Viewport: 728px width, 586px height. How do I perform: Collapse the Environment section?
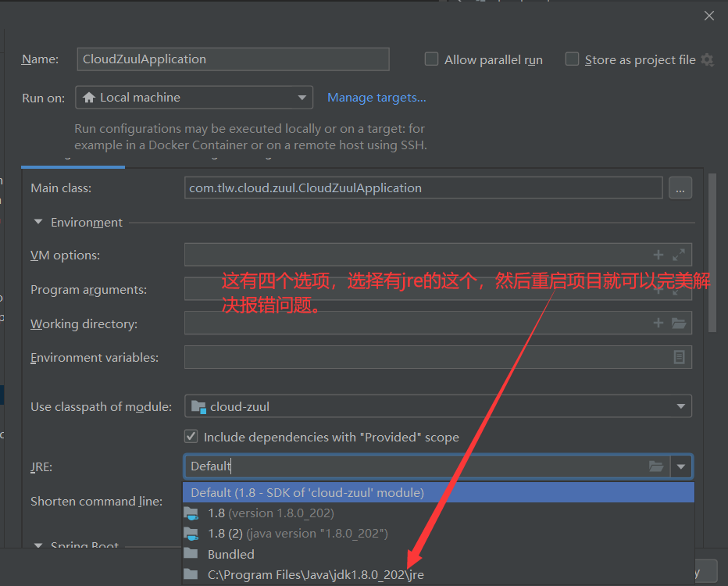pyautogui.click(x=38, y=222)
